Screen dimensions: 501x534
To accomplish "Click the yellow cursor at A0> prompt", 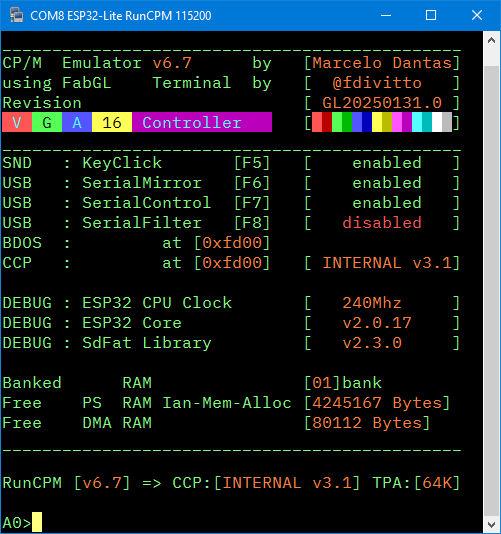I will click(37, 522).
